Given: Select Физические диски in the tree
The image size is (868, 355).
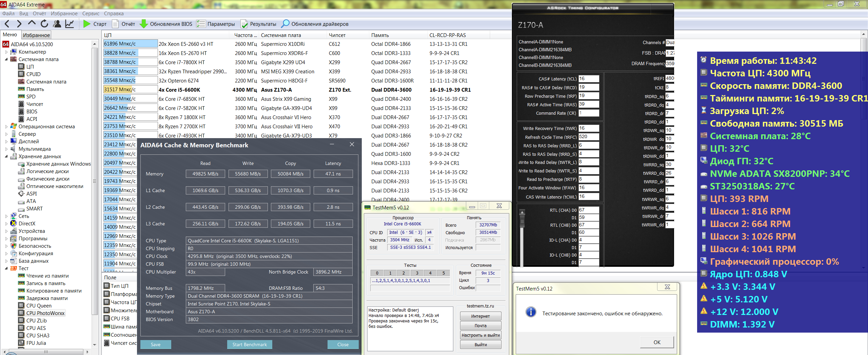Looking at the screenshot, I should tap(48, 179).
